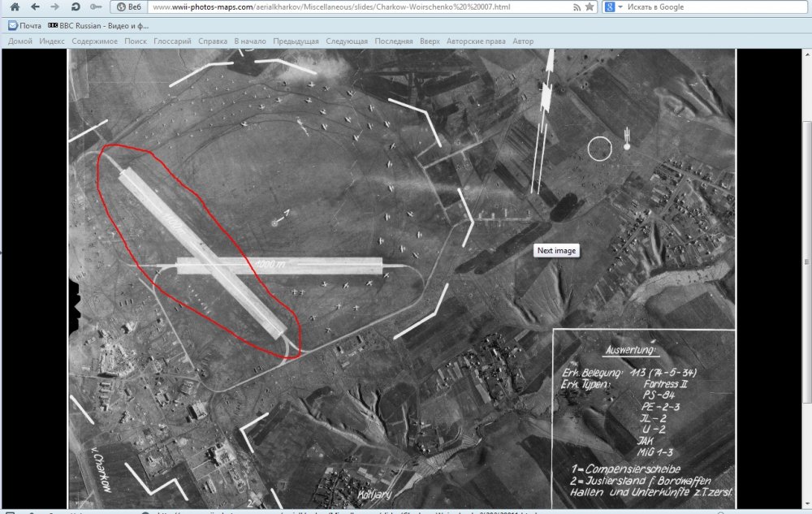Image resolution: width=812 pixels, height=514 pixels.
Task: Click the key password wand icon
Action: [96, 6]
